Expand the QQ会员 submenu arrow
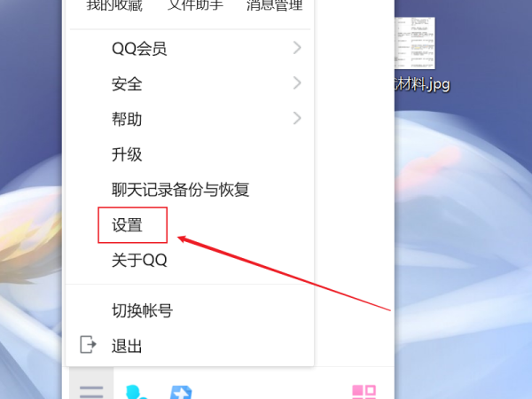532x399 pixels. [x=297, y=48]
